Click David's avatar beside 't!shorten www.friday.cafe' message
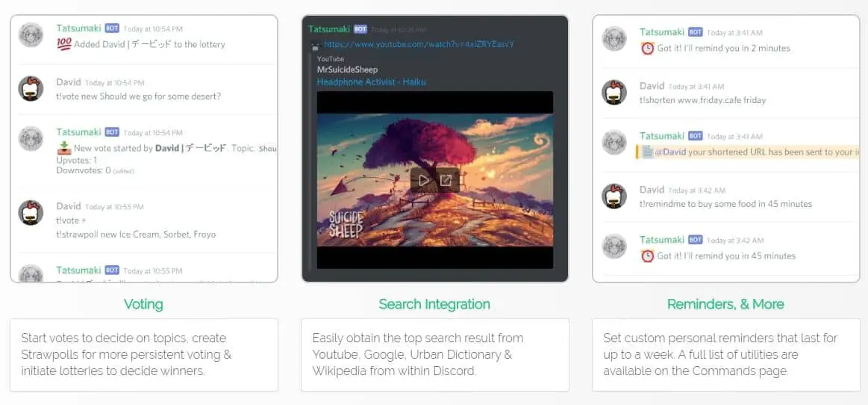Image resolution: width=868 pixels, height=405 pixels. point(614,93)
